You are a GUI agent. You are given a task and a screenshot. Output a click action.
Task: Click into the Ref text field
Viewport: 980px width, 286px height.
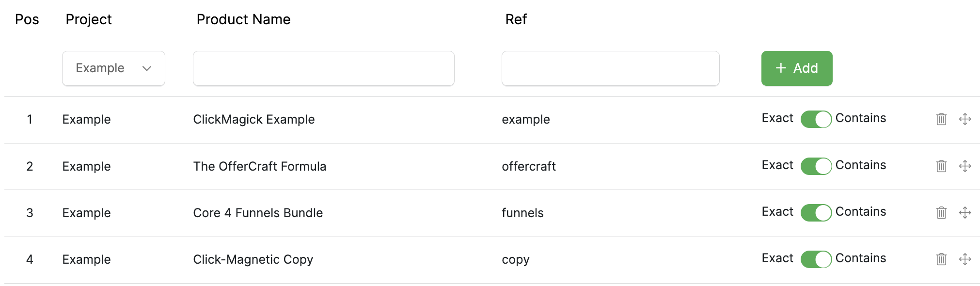pos(610,68)
